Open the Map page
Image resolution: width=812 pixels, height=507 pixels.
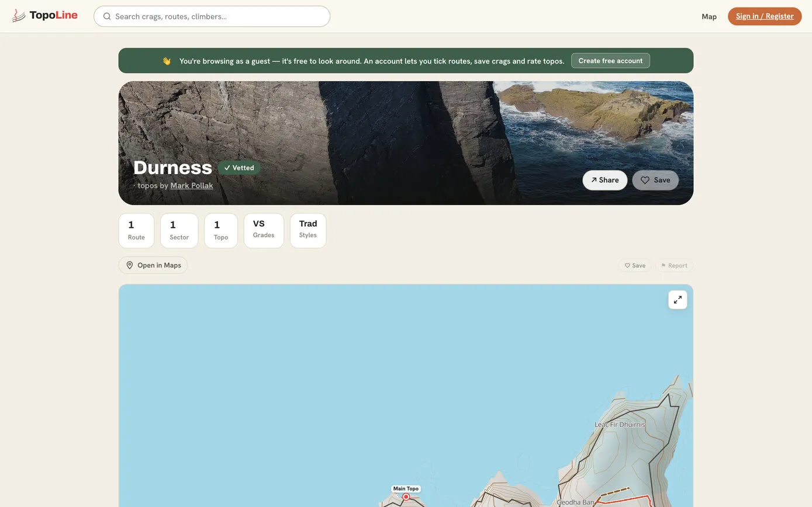point(709,16)
